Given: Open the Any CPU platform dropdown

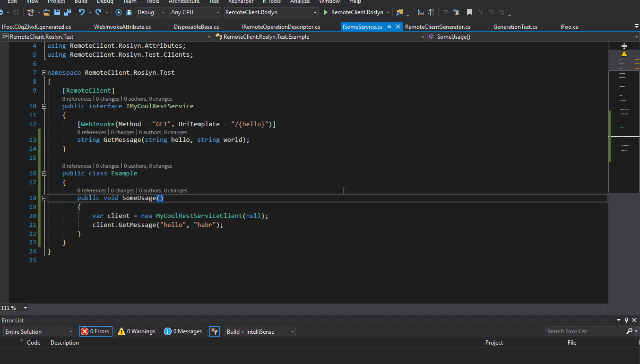Looking at the screenshot, I should pos(195,12).
